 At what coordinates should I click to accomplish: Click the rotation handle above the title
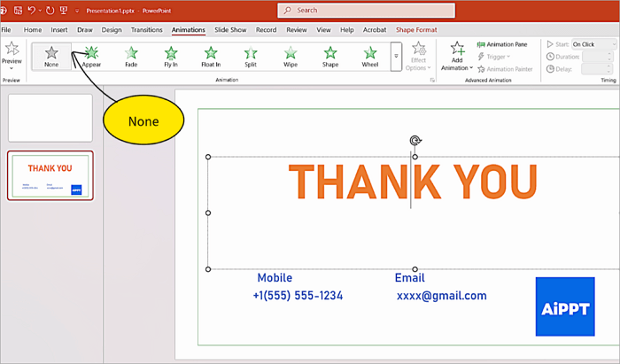[x=415, y=140]
